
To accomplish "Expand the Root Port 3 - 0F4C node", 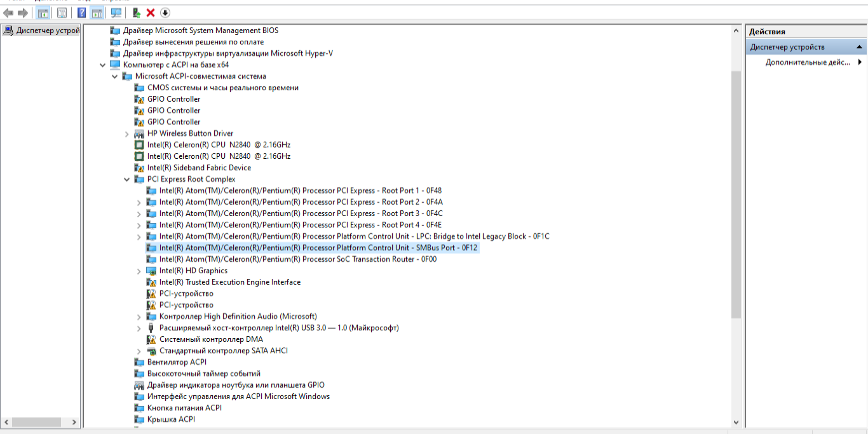I will click(139, 214).
